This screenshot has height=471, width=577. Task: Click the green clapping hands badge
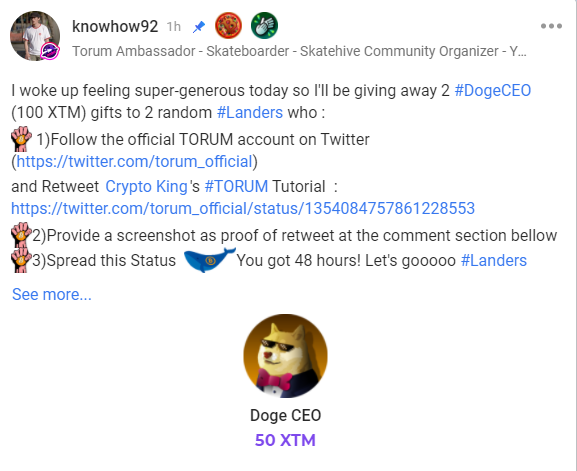264,25
